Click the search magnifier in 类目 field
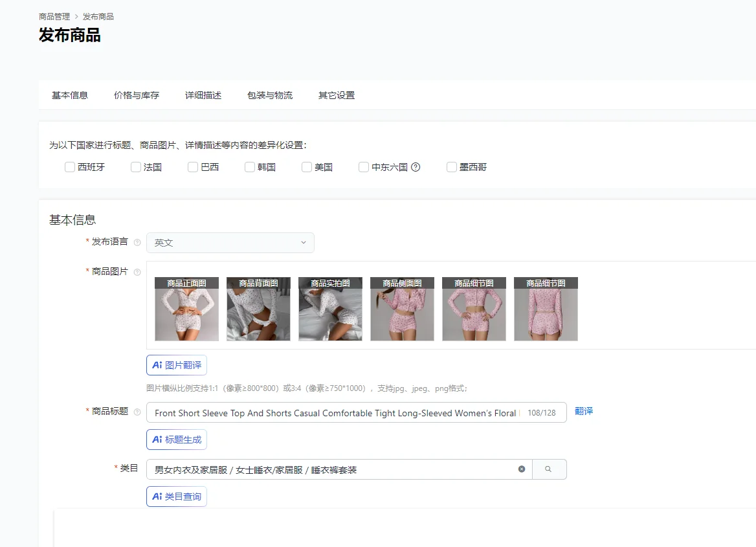 click(x=548, y=469)
